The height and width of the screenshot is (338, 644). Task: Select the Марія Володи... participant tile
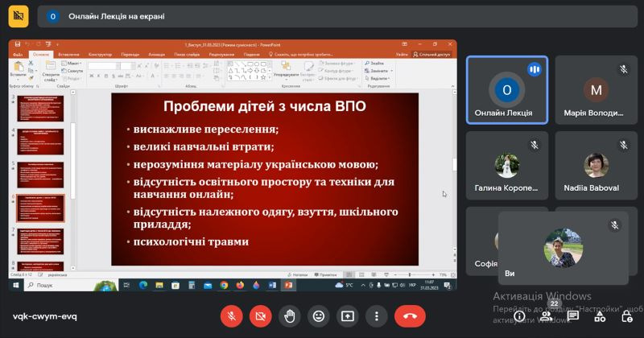pos(596,90)
